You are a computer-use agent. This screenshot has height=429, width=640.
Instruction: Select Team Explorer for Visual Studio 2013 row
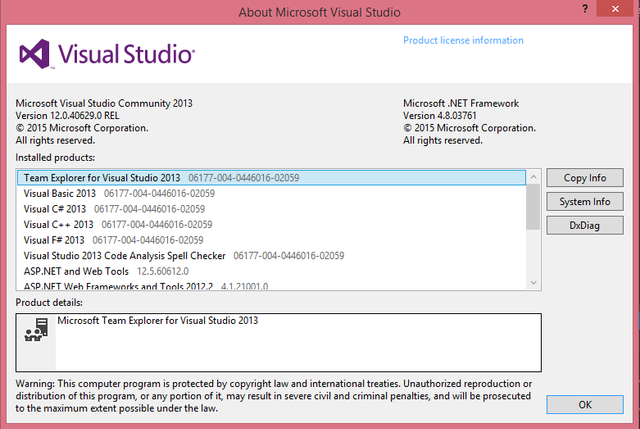271,178
